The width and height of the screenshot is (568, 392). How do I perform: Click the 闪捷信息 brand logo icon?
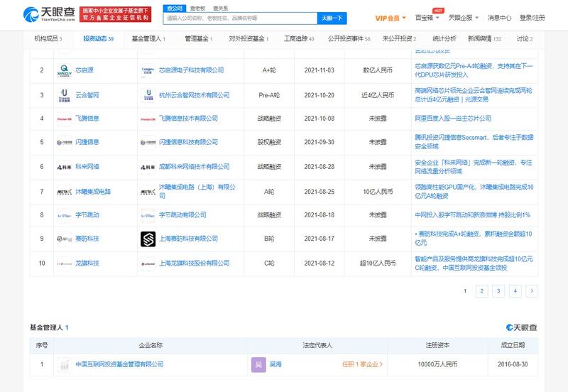(x=64, y=142)
